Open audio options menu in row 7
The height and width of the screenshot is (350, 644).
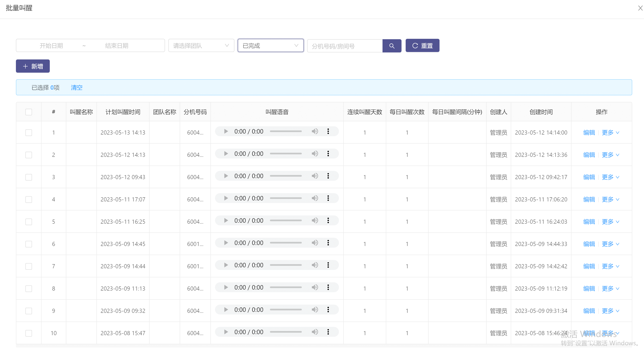pos(328,265)
